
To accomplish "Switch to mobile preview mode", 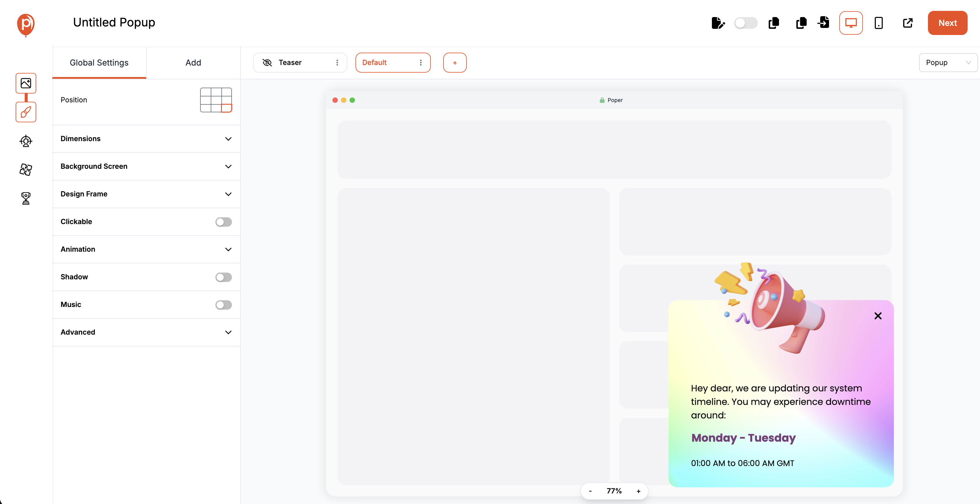I will click(x=879, y=23).
